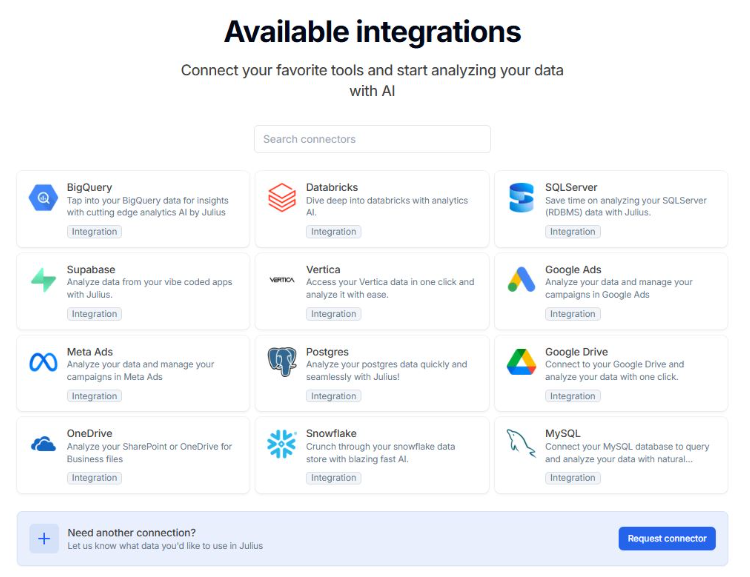Image resolution: width=750 pixels, height=577 pixels.
Task: Click the Request connector button
Action: coord(667,539)
